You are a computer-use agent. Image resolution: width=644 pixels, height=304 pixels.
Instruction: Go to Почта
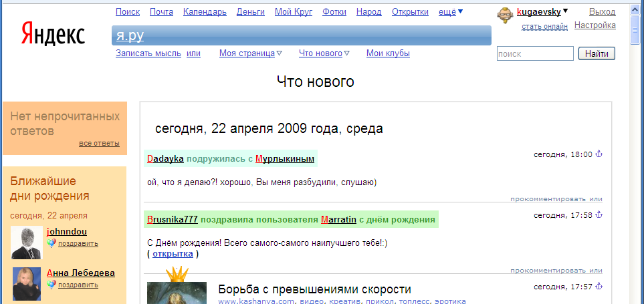(161, 12)
